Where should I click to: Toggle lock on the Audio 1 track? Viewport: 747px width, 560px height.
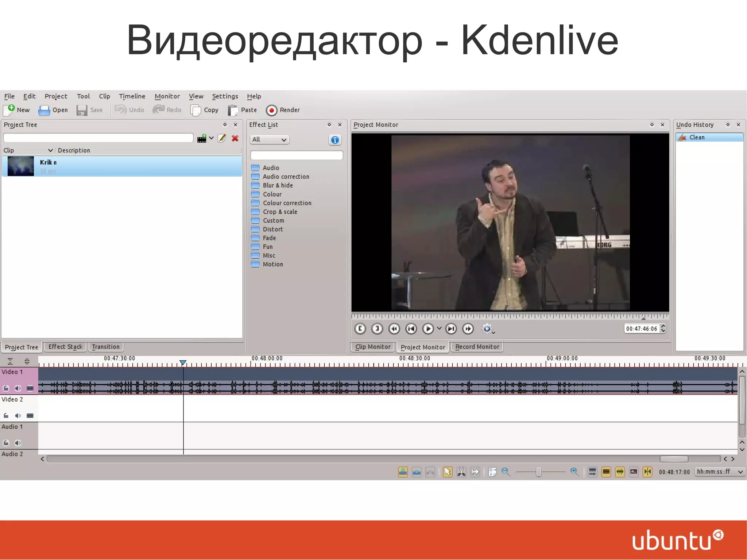[x=6, y=443]
